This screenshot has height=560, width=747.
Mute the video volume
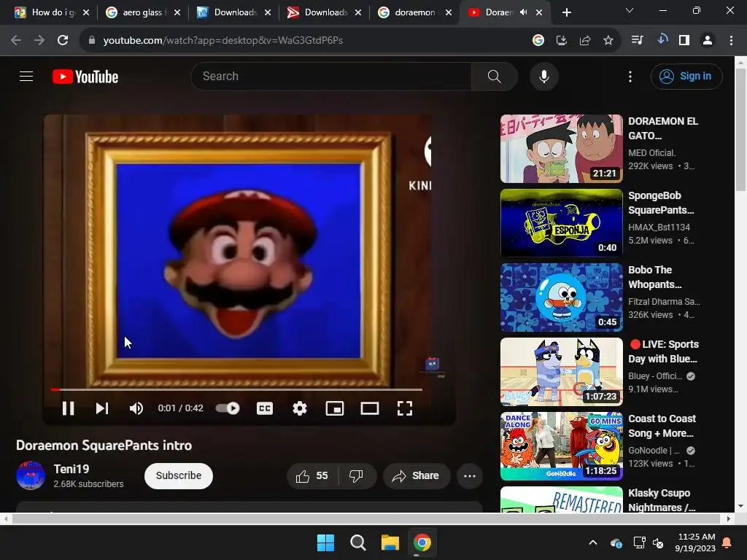pos(136,408)
